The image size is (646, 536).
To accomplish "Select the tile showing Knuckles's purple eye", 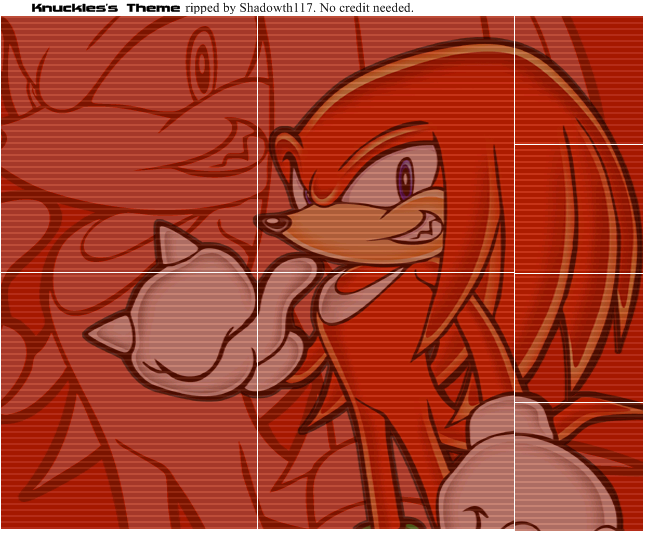I will tap(386, 144).
